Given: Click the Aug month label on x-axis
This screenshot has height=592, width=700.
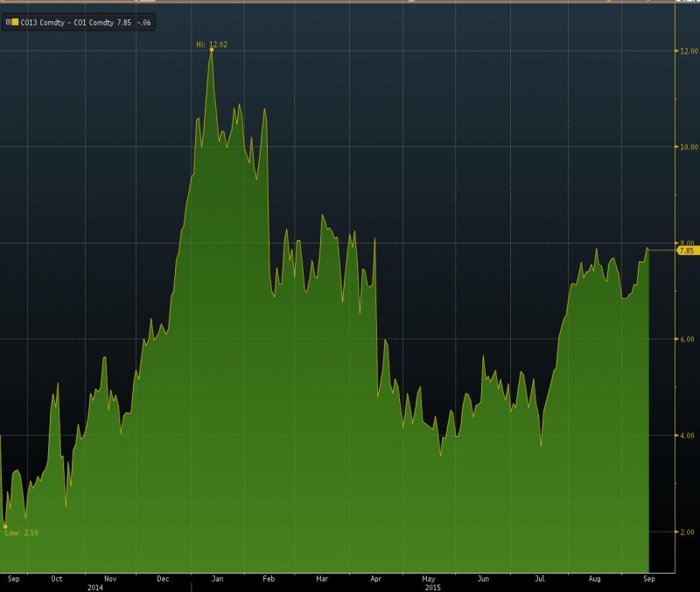Looking at the screenshot, I should 594,578.
